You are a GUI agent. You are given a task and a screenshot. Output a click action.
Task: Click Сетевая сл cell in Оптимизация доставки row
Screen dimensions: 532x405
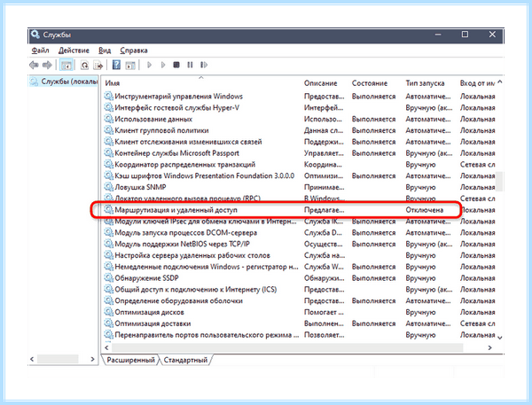click(x=477, y=323)
